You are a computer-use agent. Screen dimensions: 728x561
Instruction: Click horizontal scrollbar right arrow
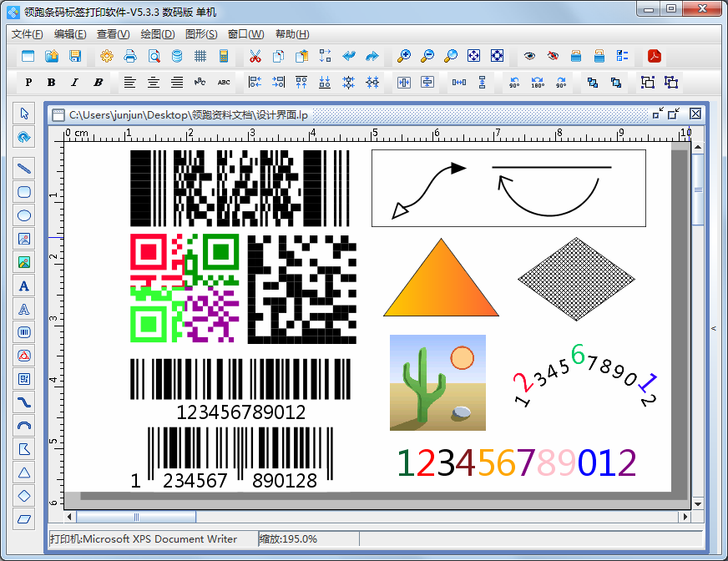pyautogui.click(x=685, y=517)
